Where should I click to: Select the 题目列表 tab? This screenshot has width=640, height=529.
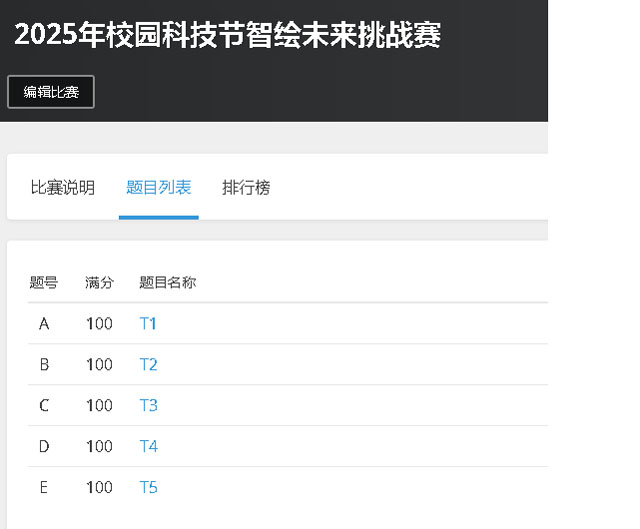tap(159, 188)
